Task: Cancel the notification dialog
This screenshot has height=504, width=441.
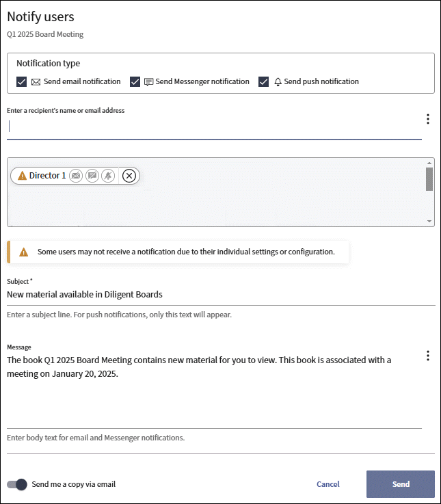Action: pyautogui.click(x=328, y=484)
